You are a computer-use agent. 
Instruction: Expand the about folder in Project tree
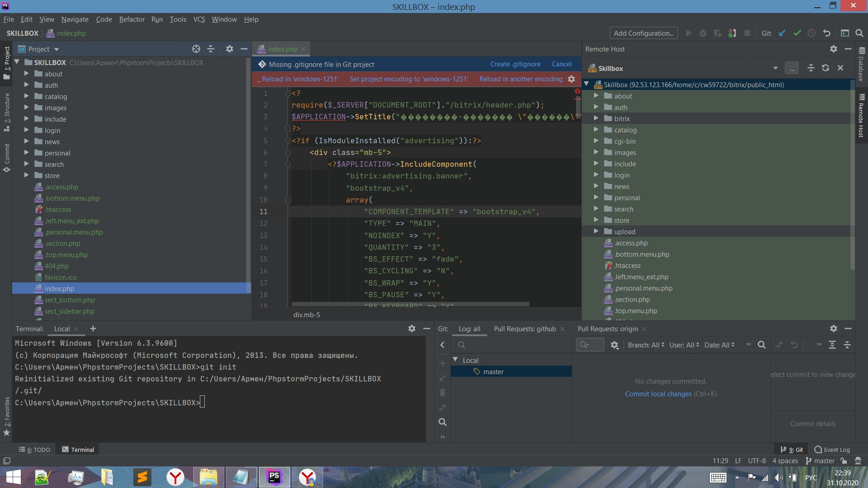tap(26, 74)
